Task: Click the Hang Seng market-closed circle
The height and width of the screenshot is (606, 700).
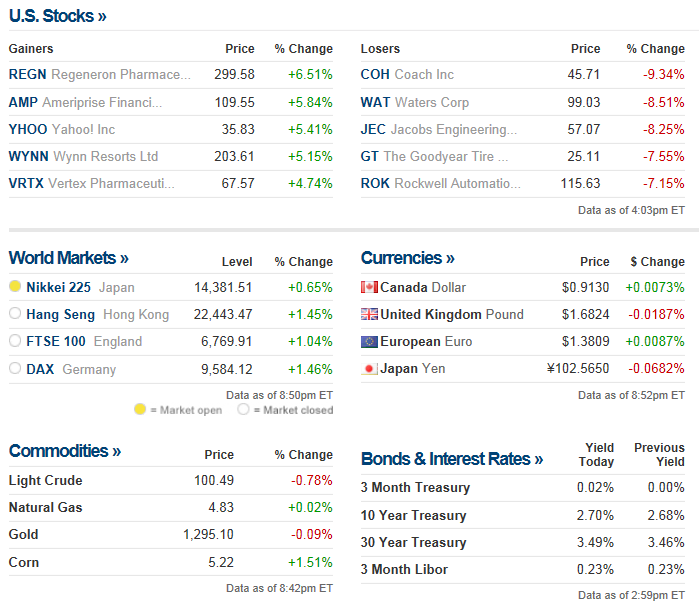Action: point(15,315)
